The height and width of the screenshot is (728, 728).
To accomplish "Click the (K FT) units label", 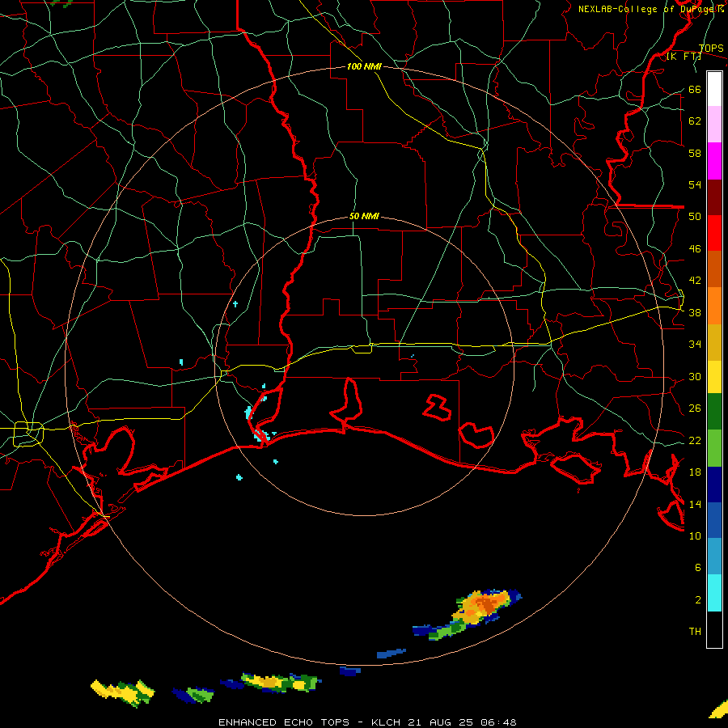I will click(684, 57).
